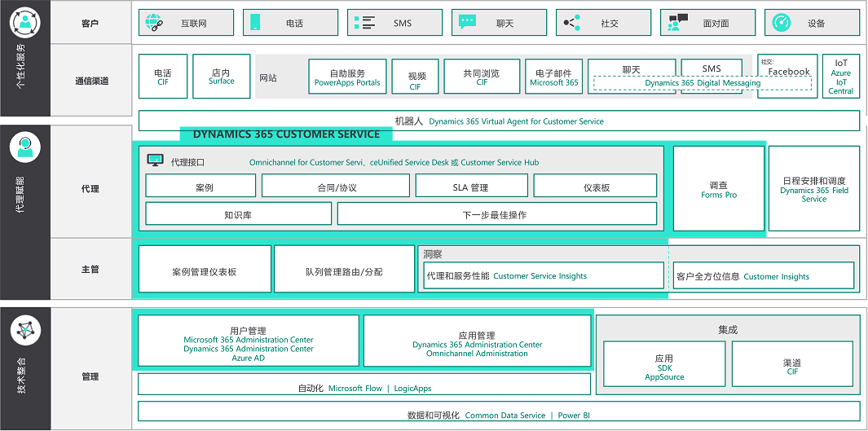
Task: Click the Power BI text
Action: click(x=573, y=416)
